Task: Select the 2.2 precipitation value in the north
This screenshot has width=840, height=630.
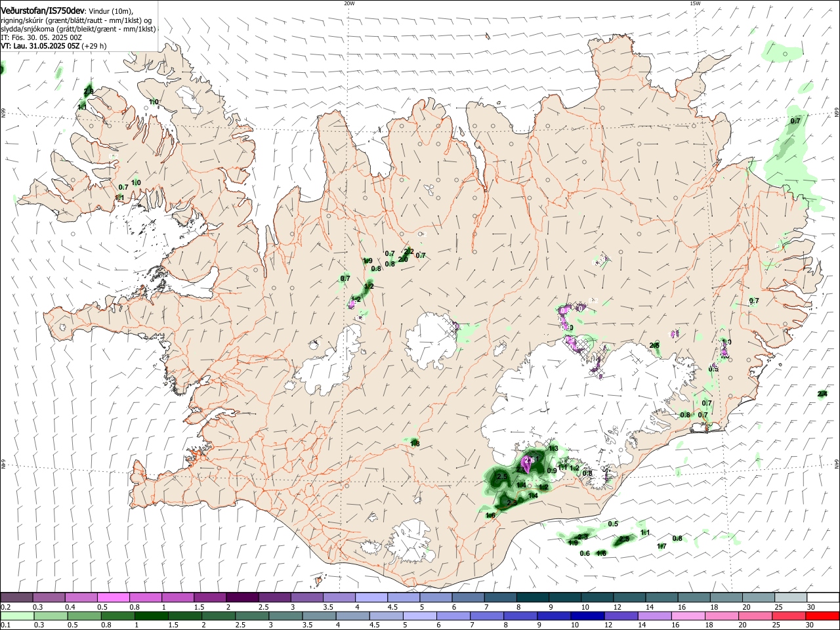Action: 409,251
